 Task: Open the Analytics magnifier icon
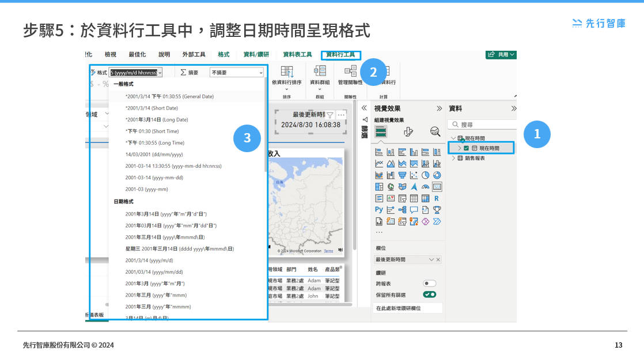point(435,132)
